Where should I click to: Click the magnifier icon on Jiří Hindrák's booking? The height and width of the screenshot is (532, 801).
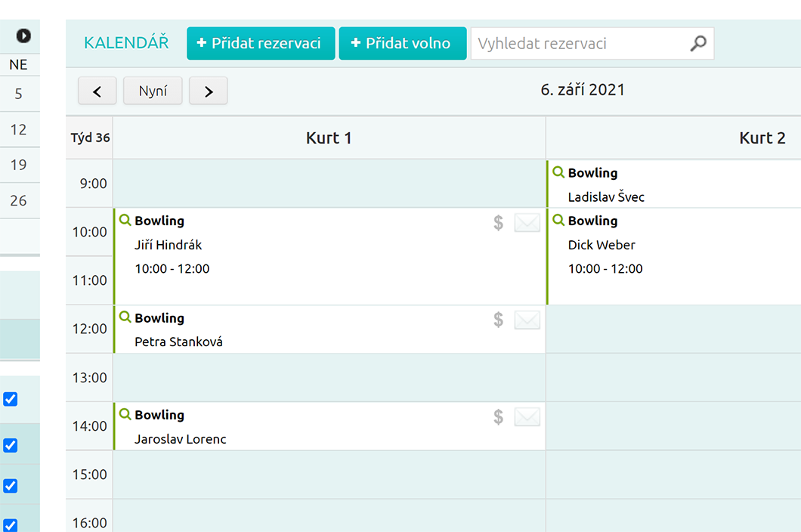(x=125, y=221)
